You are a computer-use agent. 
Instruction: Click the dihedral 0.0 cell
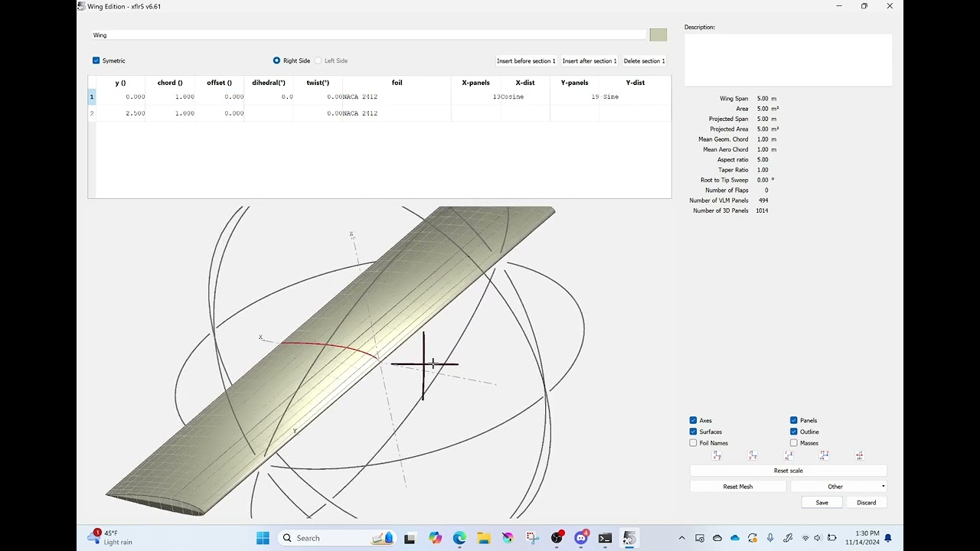269,97
